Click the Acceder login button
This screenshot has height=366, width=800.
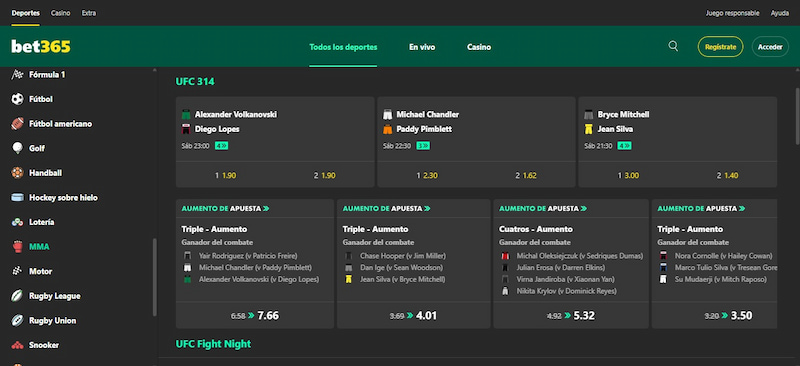click(770, 46)
